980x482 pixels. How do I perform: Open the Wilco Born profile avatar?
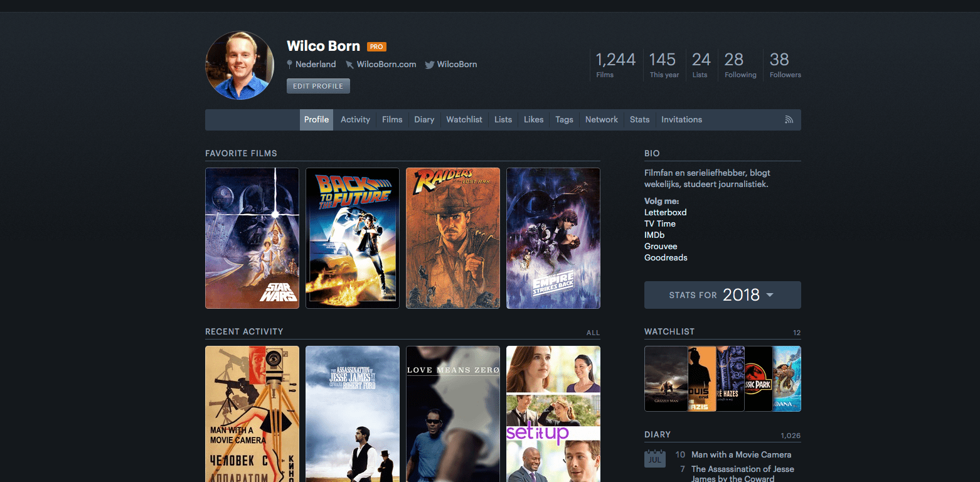[x=240, y=65]
